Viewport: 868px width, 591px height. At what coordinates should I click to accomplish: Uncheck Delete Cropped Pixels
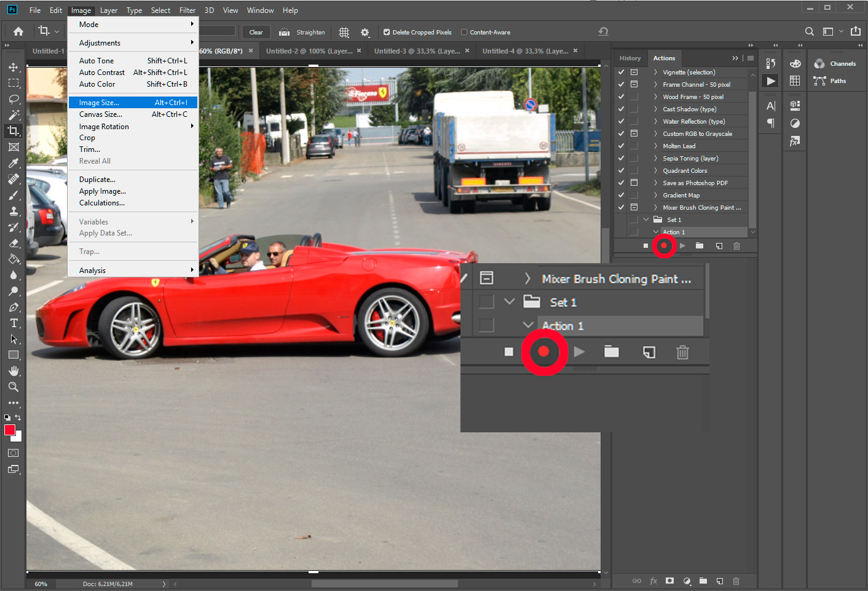click(387, 32)
